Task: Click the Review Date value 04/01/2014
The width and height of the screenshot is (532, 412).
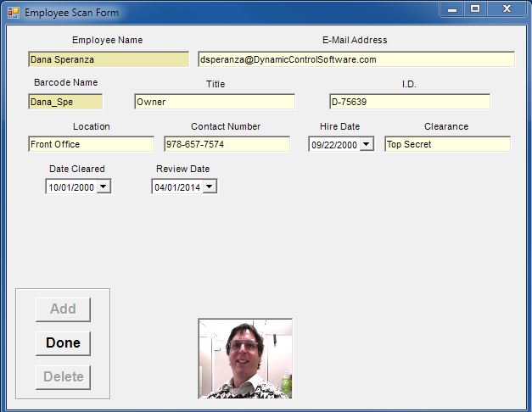Action: point(177,187)
